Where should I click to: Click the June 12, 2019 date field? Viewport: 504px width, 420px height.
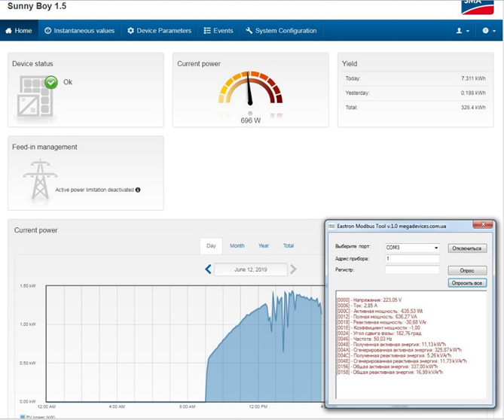click(251, 269)
